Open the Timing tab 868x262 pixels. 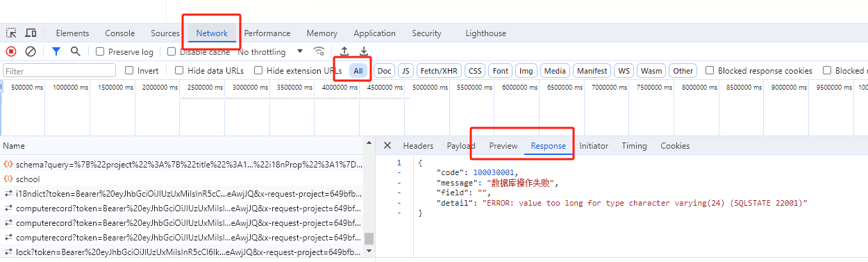pos(634,146)
